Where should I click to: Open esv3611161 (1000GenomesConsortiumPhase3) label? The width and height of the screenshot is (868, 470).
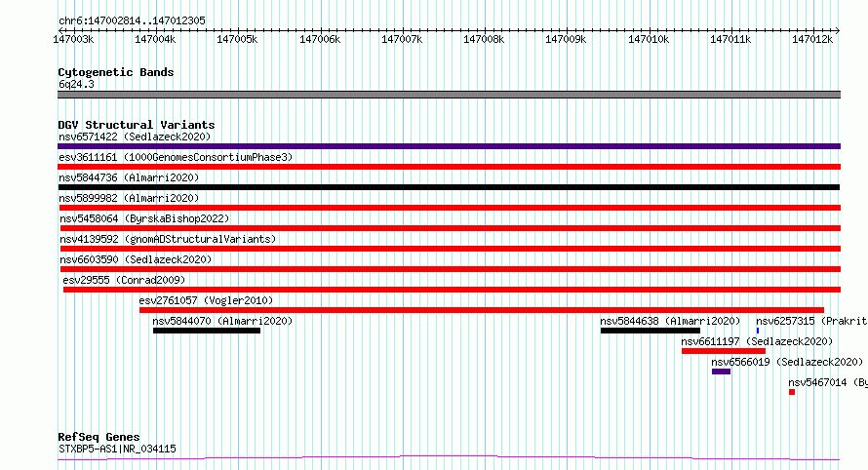pyautogui.click(x=176, y=157)
